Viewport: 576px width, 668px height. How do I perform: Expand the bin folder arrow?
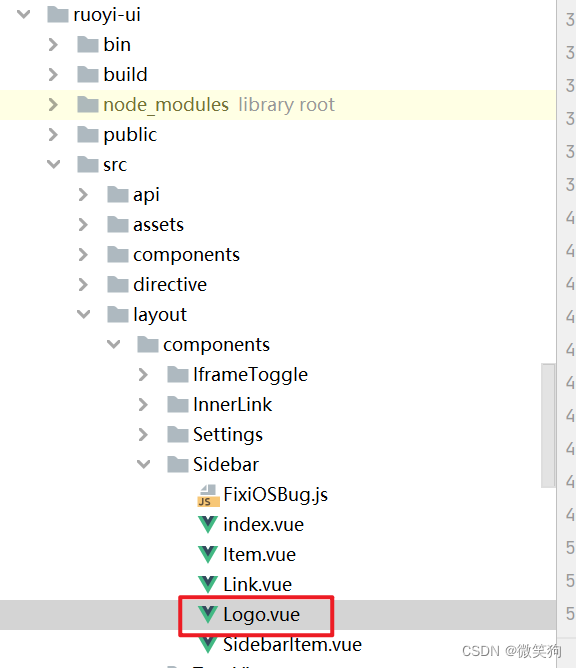(x=53, y=44)
